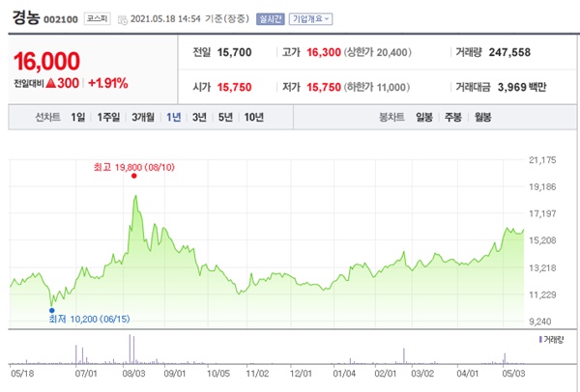This screenshot has width=580, height=392.
Task: Open the 주봉 weekly candle chart
Action: click(x=453, y=118)
